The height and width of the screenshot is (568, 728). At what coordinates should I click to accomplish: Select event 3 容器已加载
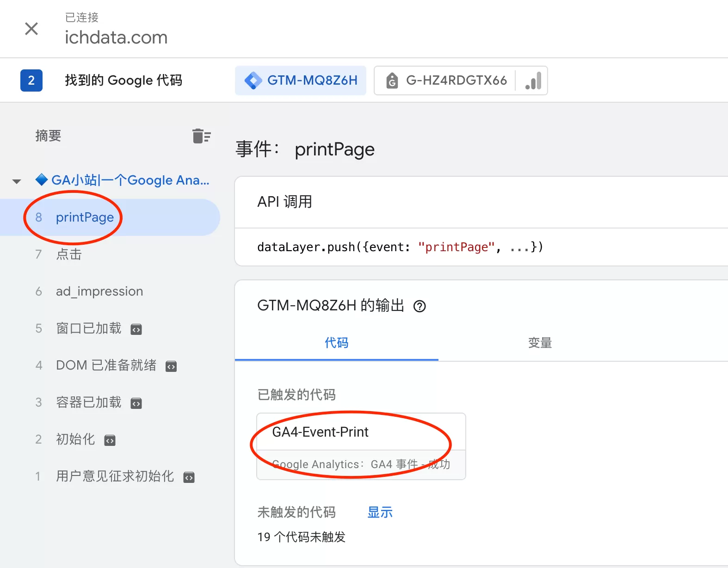[110, 402]
